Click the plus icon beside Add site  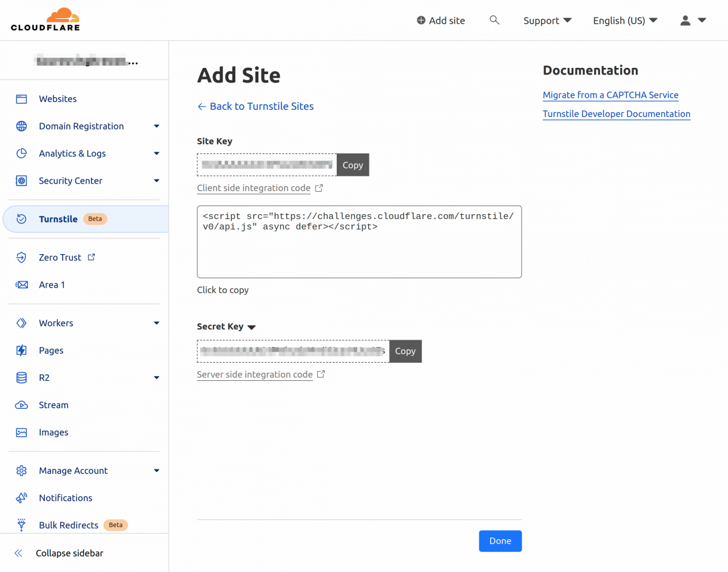[421, 21]
